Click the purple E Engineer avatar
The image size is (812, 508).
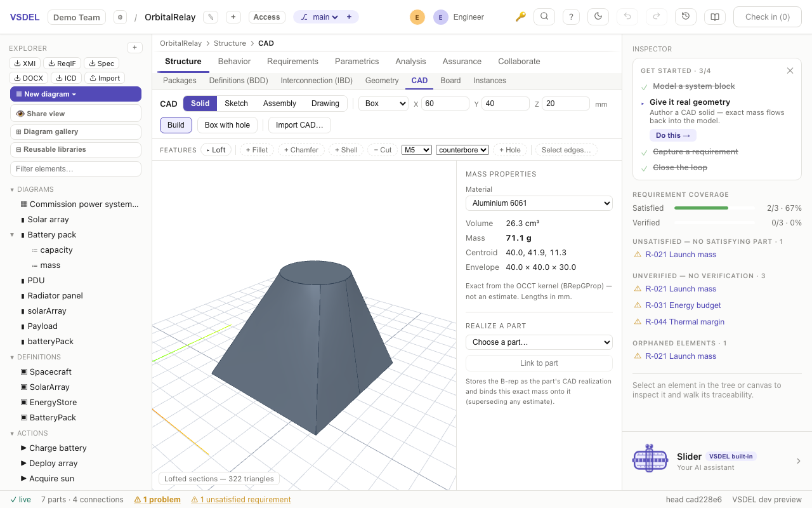440,17
